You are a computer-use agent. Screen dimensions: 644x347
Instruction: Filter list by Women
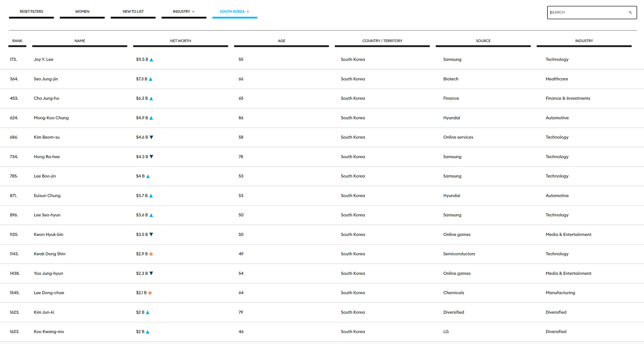(82, 12)
